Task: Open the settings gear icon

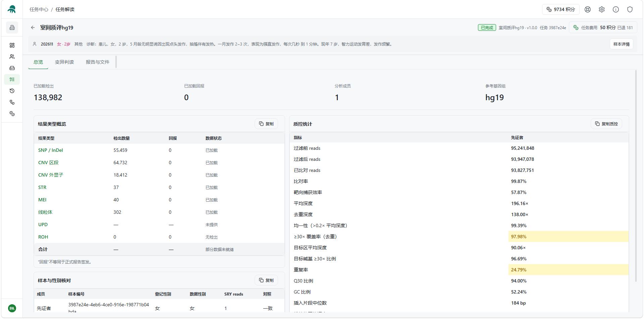Action: coord(602,9)
